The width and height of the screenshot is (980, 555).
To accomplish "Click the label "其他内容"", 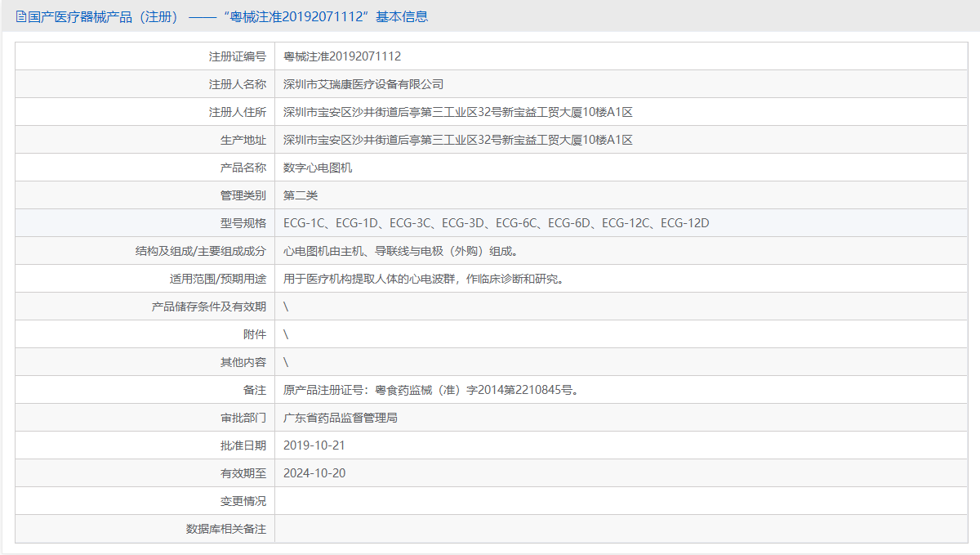I will (243, 362).
